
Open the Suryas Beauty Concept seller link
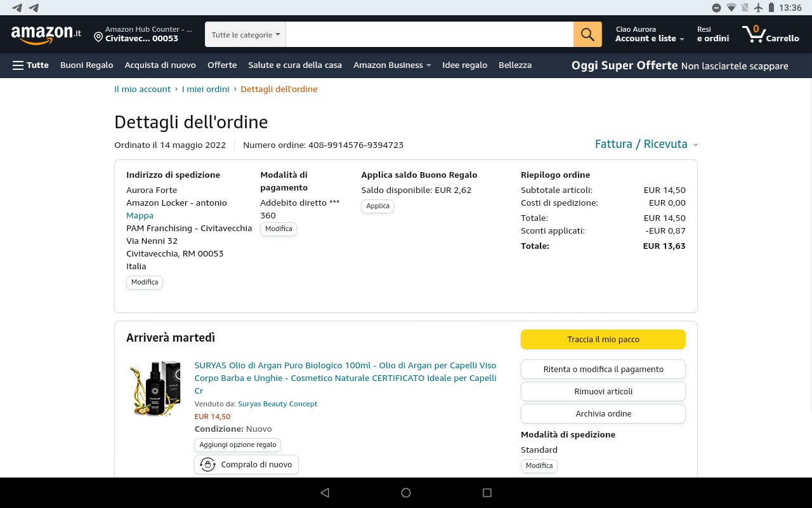277,404
